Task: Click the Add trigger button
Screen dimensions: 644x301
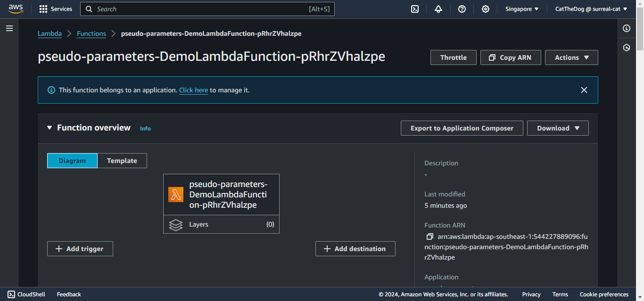Action: pyautogui.click(x=80, y=249)
